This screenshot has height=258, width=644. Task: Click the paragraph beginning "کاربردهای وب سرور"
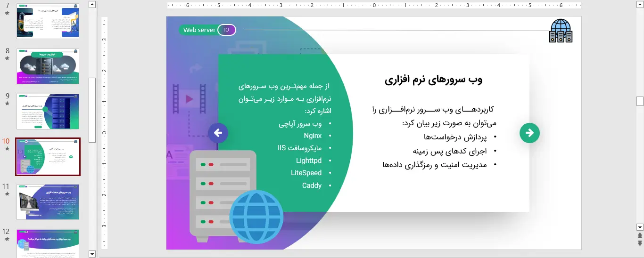coord(434,116)
